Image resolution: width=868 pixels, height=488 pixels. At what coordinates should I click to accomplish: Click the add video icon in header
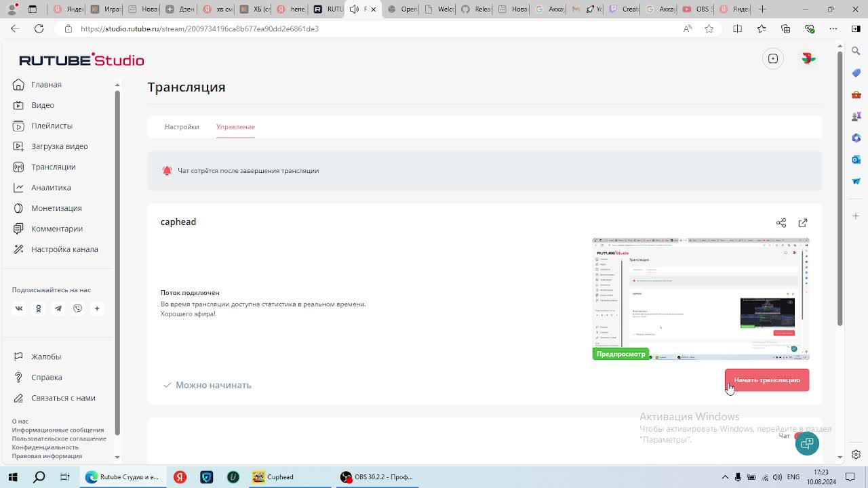point(773,59)
